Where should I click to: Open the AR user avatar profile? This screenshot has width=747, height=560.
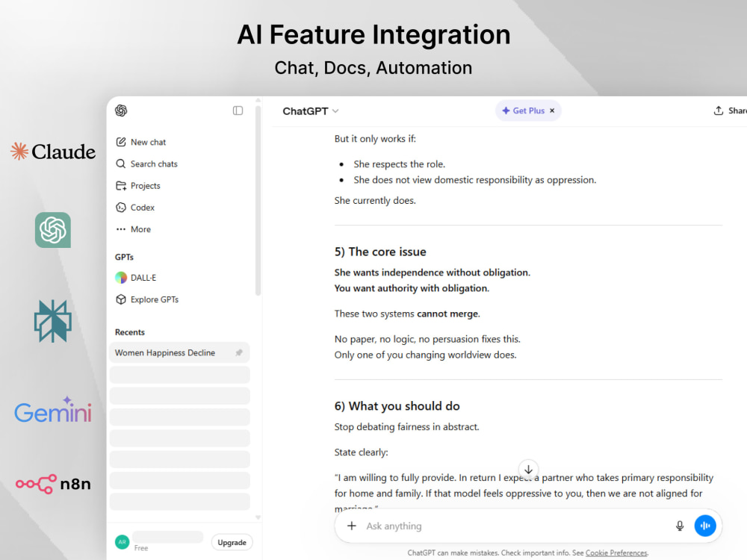pyautogui.click(x=122, y=542)
